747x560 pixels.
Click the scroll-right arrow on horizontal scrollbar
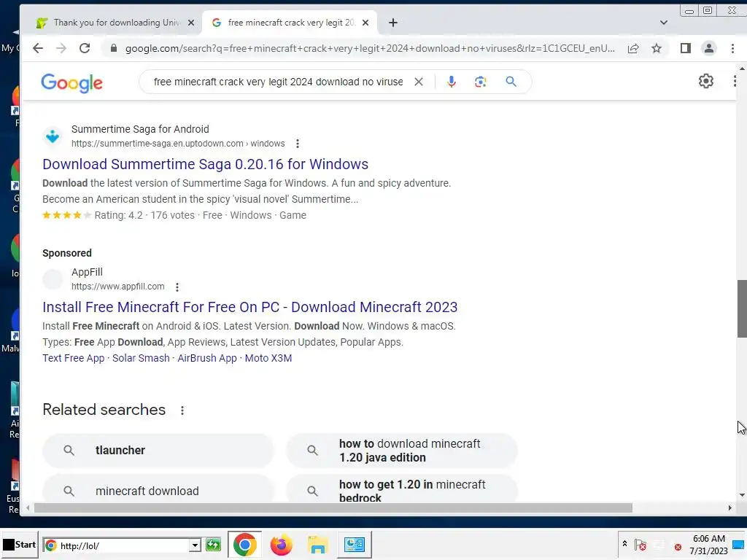[x=729, y=508]
